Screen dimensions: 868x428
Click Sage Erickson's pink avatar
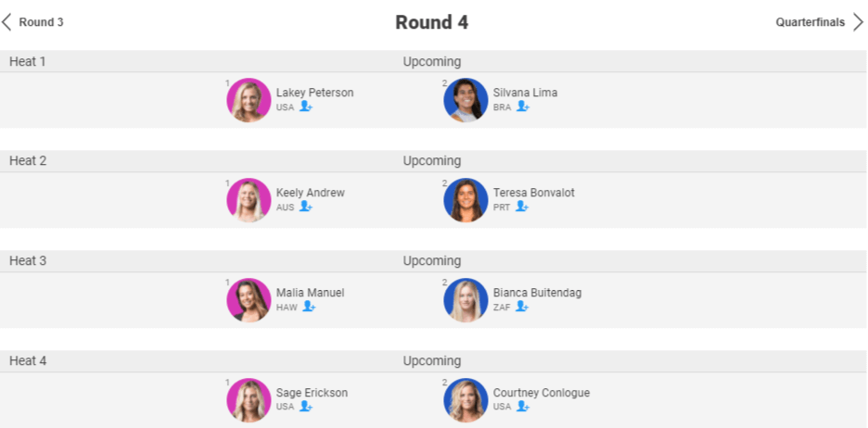coord(249,400)
